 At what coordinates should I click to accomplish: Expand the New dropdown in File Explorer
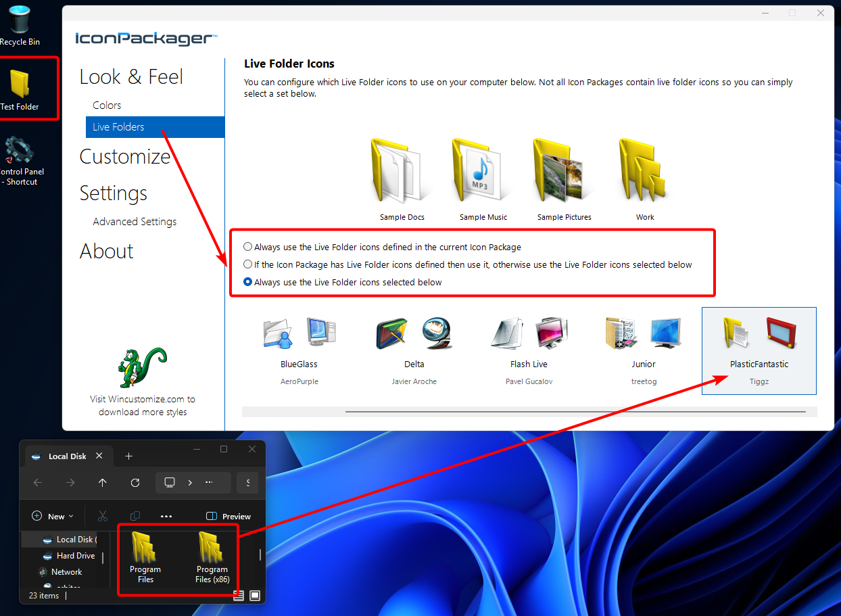(53, 517)
